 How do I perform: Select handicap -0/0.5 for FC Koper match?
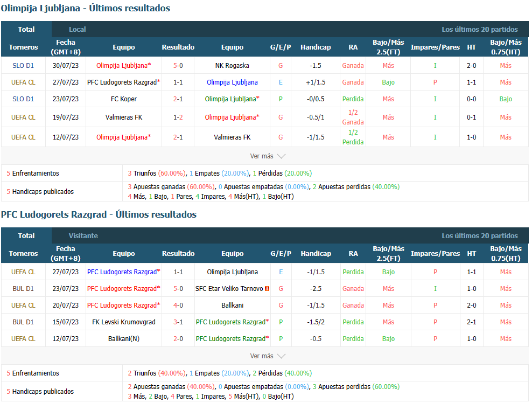pyautogui.click(x=316, y=99)
